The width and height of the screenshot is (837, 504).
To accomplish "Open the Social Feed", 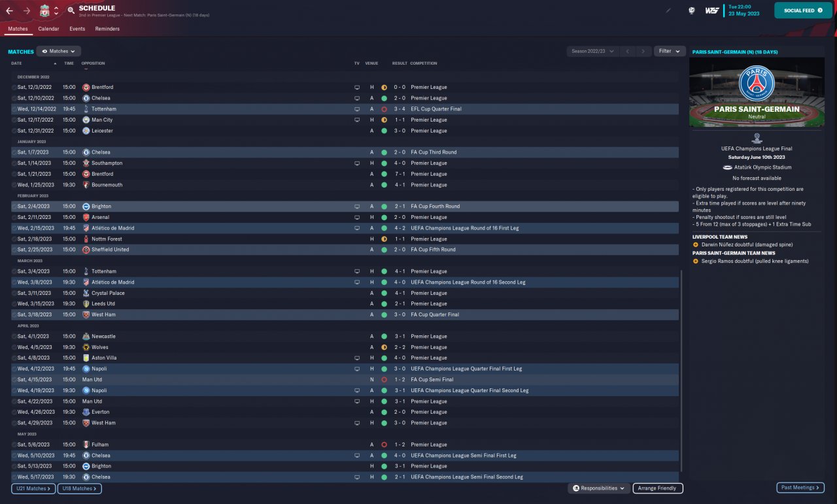I will 803,10.
